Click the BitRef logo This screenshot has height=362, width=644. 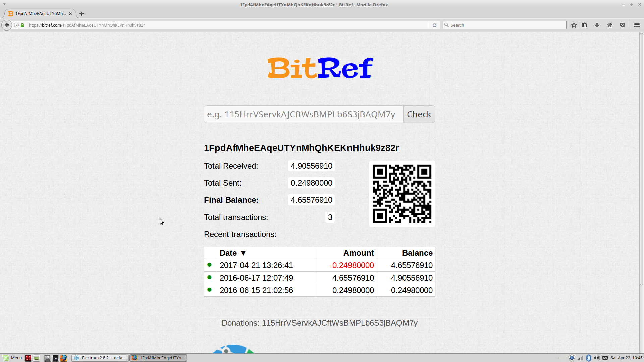[x=320, y=68]
